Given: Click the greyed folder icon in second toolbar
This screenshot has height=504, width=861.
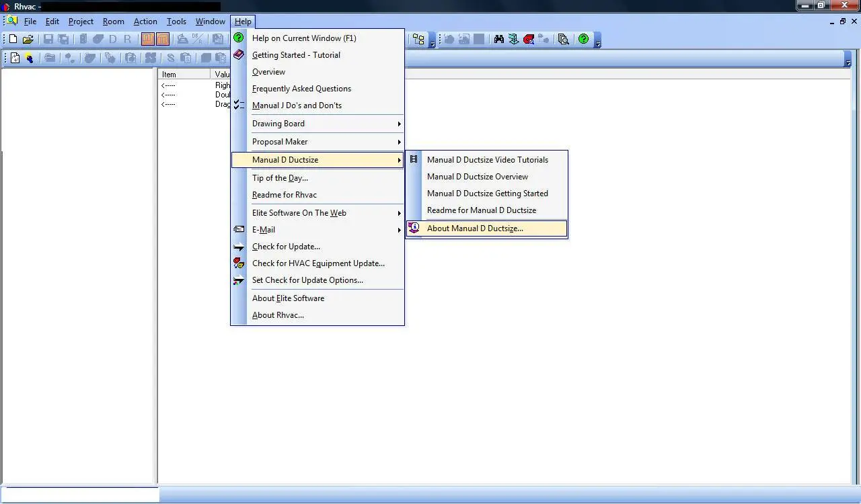Looking at the screenshot, I should pyautogui.click(x=50, y=58).
